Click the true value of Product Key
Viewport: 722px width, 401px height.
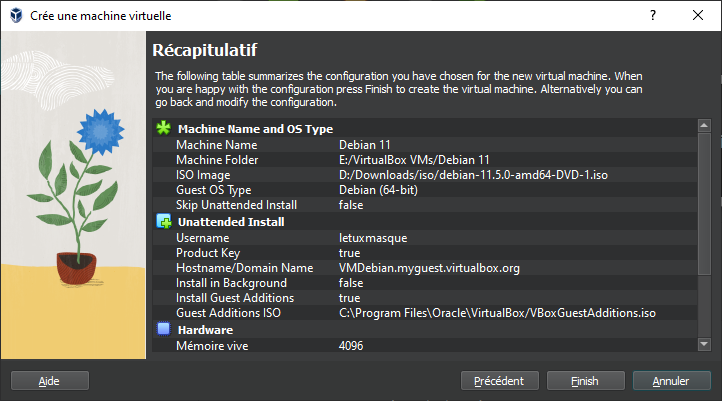pos(349,253)
